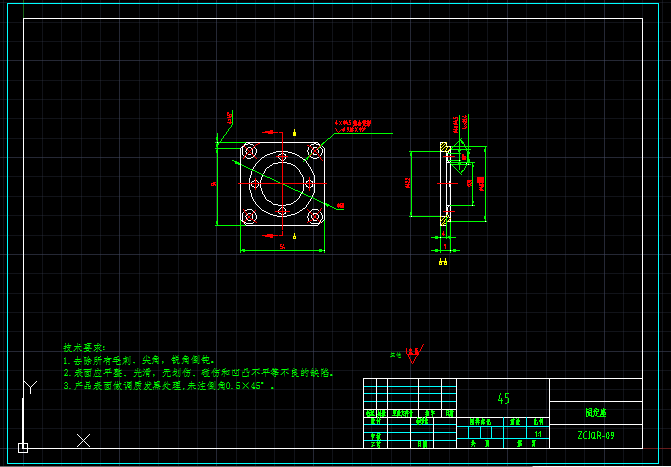Select the "4" thickness dimension under side view
Viewport: 671px width, 467px height.
click(x=443, y=234)
